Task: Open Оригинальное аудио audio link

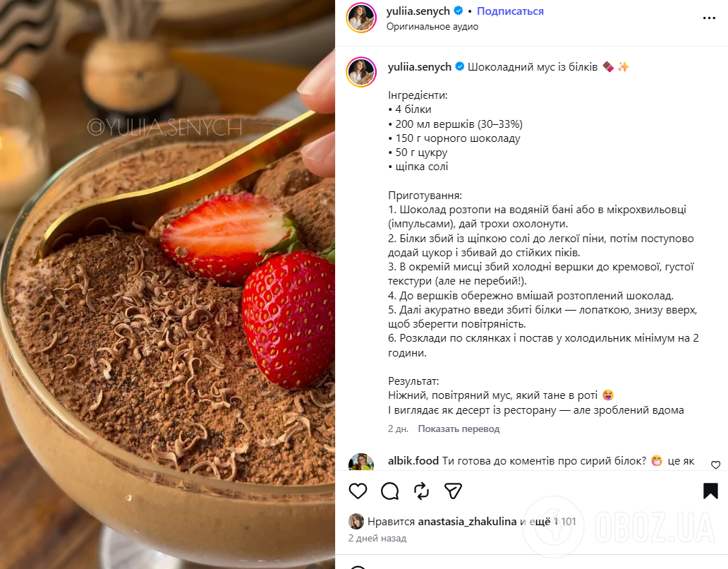Action: pos(432,27)
